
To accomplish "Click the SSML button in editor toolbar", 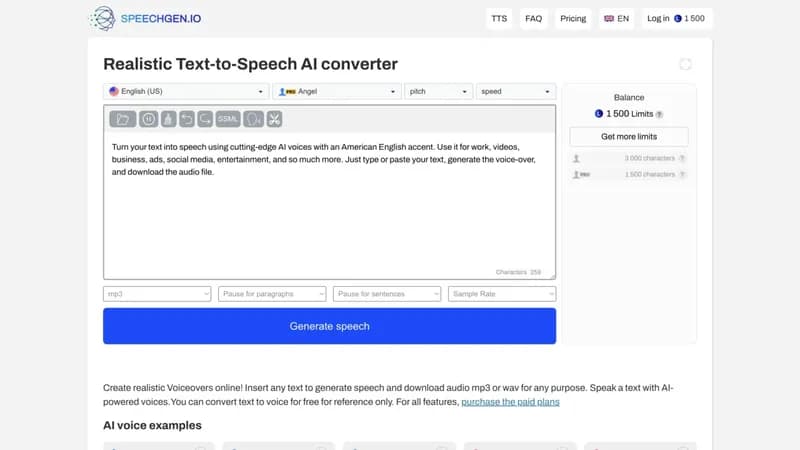I will (x=228, y=119).
